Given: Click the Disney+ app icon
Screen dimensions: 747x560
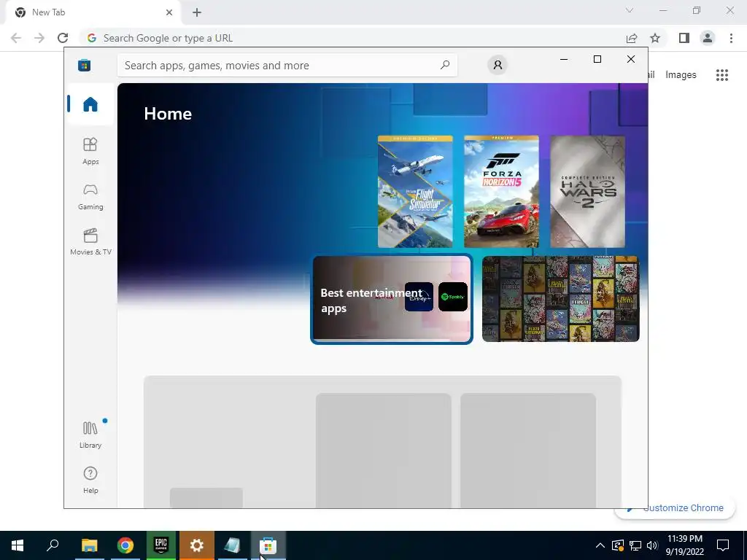Looking at the screenshot, I should tap(419, 297).
